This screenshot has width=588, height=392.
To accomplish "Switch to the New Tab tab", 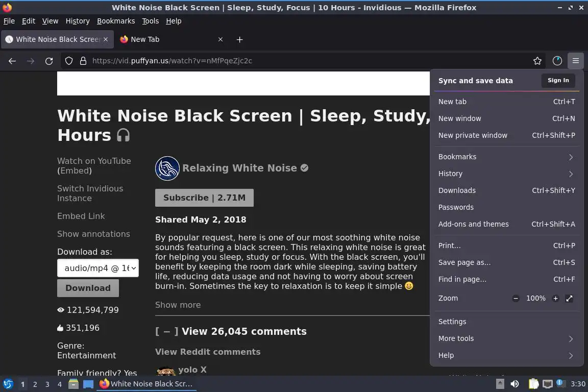I will (170, 39).
